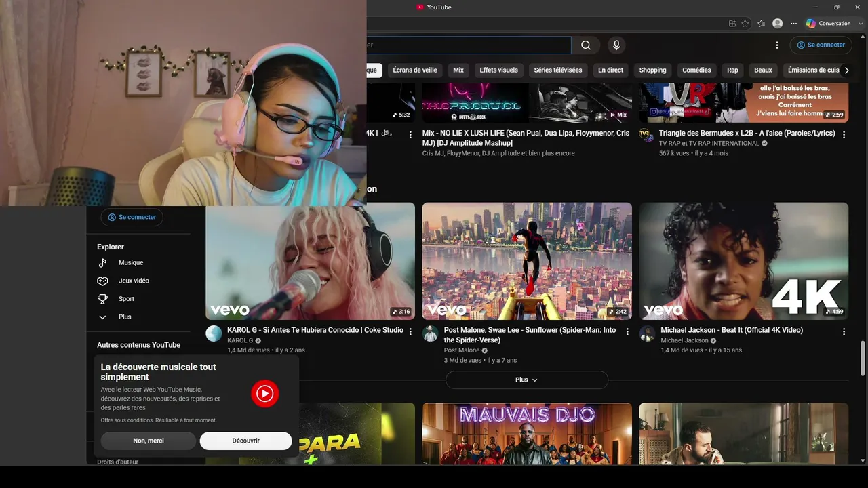Viewport: 868px width, 488px height.
Task: Open the YouTube settings three-dot menu beside the top Se connecter button
Action: (777, 45)
